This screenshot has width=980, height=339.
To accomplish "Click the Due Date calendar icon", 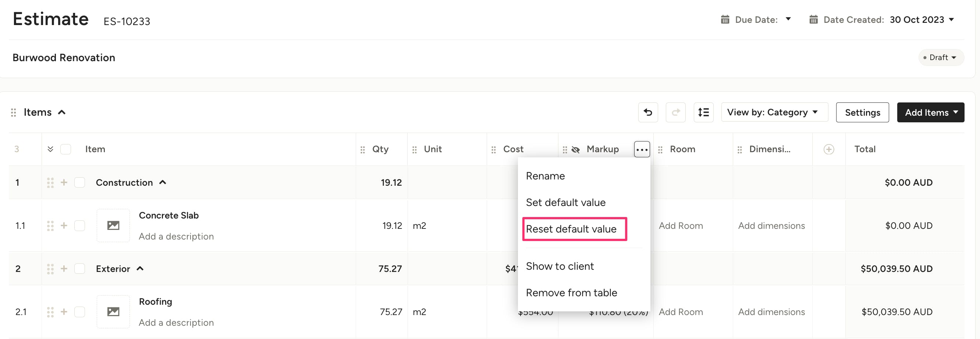I will (725, 20).
